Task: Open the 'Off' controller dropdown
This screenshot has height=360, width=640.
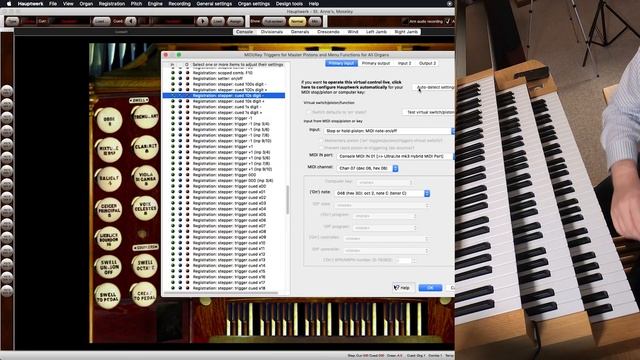Action: pos(386,251)
